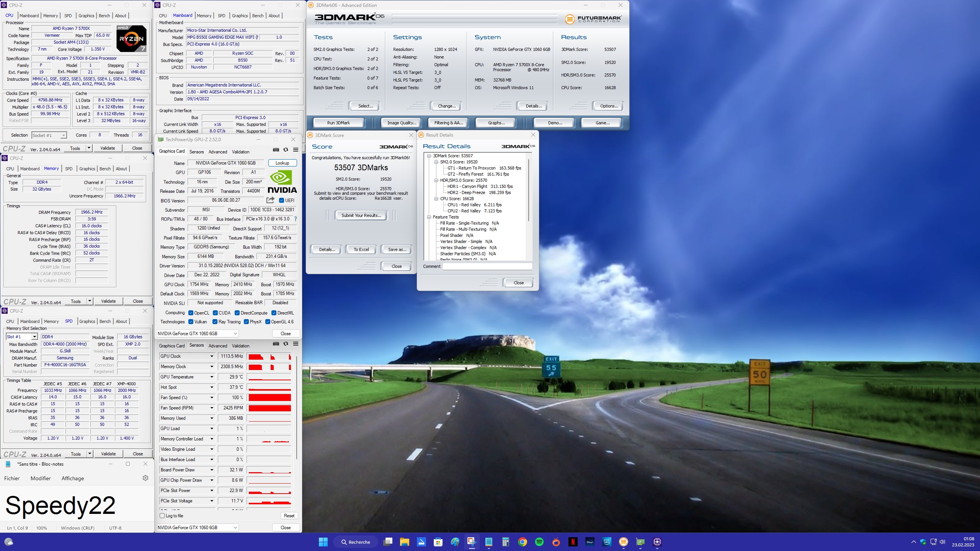This screenshot has height=551, width=980.
Task: Open Paint from the taskbar
Action: pos(455,542)
